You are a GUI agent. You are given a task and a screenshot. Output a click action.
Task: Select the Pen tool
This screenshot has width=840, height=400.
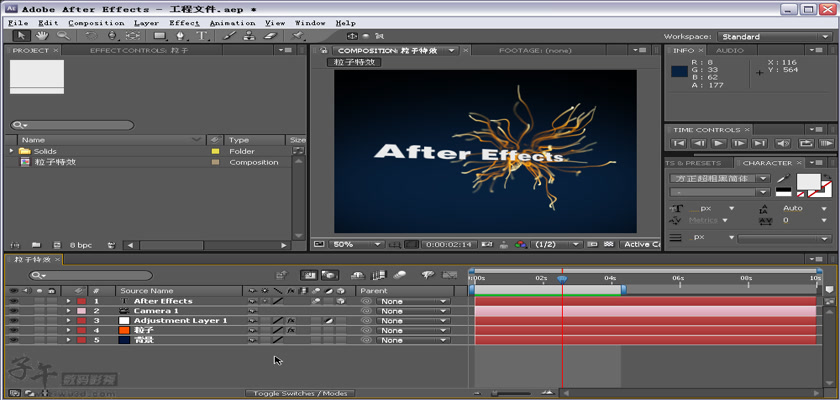(x=181, y=36)
